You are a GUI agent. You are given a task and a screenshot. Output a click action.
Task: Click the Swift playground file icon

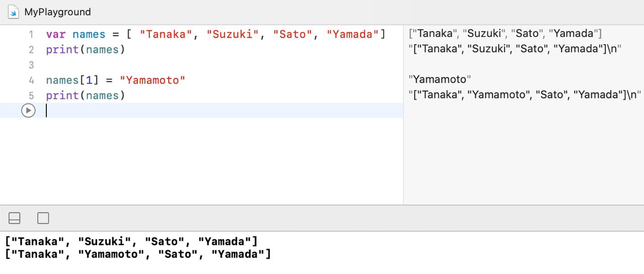click(x=14, y=12)
